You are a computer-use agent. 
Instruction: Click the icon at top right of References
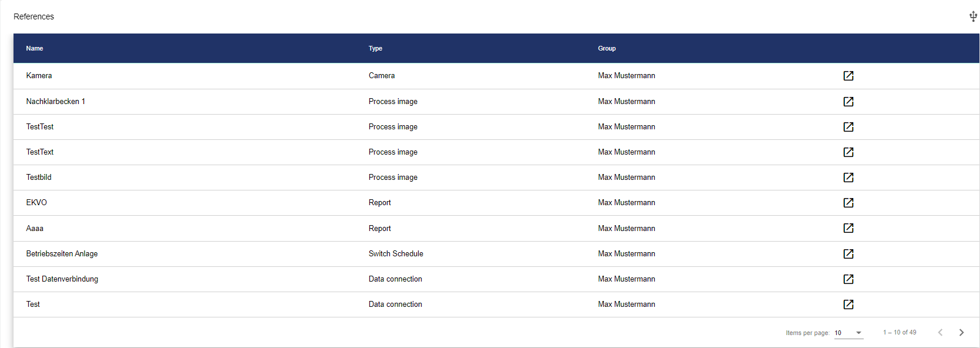point(973,16)
